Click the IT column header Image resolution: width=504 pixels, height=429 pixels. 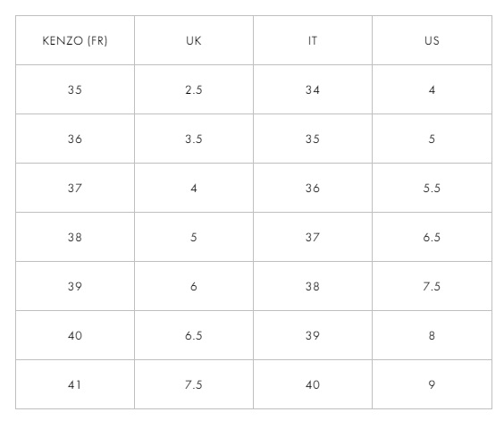tap(313, 40)
